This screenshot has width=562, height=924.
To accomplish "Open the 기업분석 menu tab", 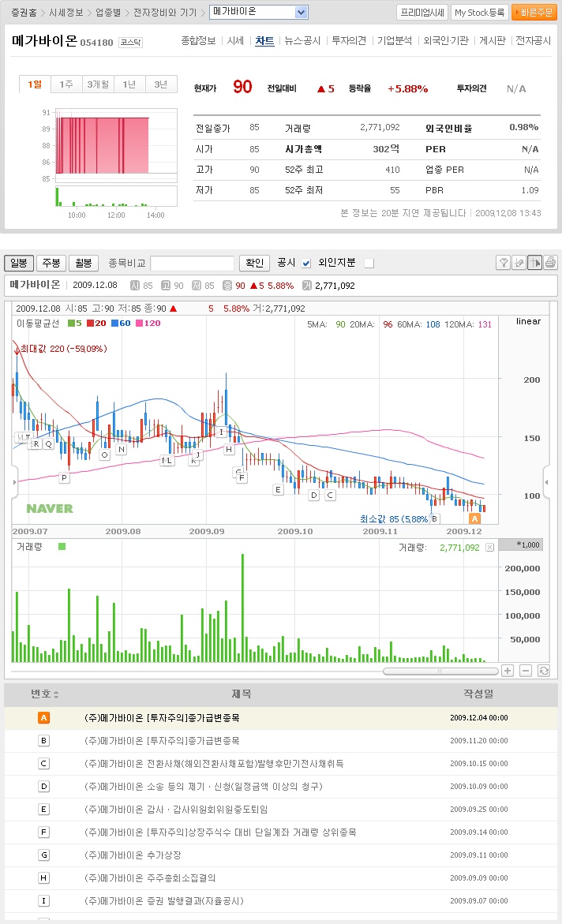I will pos(395,41).
